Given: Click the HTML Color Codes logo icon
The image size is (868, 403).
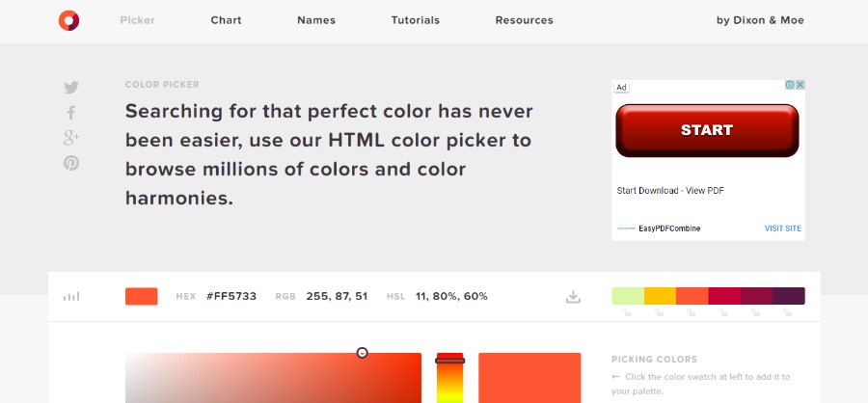Looking at the screenshot, I should click(x=68, y=20).
